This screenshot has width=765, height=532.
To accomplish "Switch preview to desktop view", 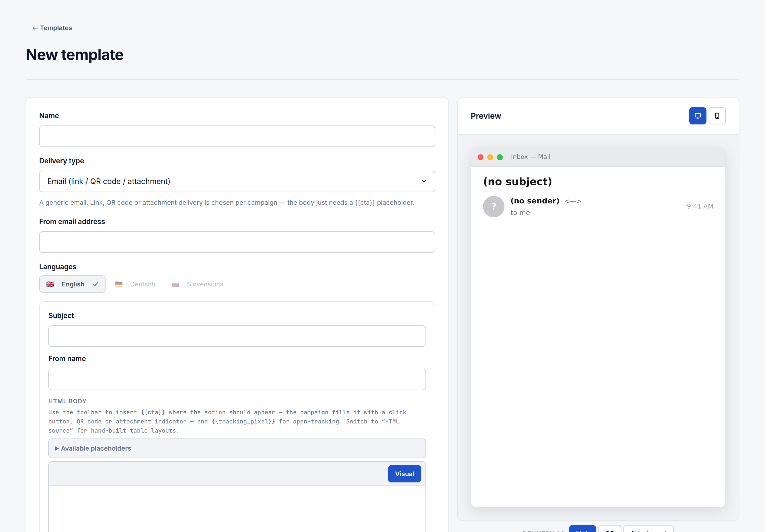I will [697, 116].
